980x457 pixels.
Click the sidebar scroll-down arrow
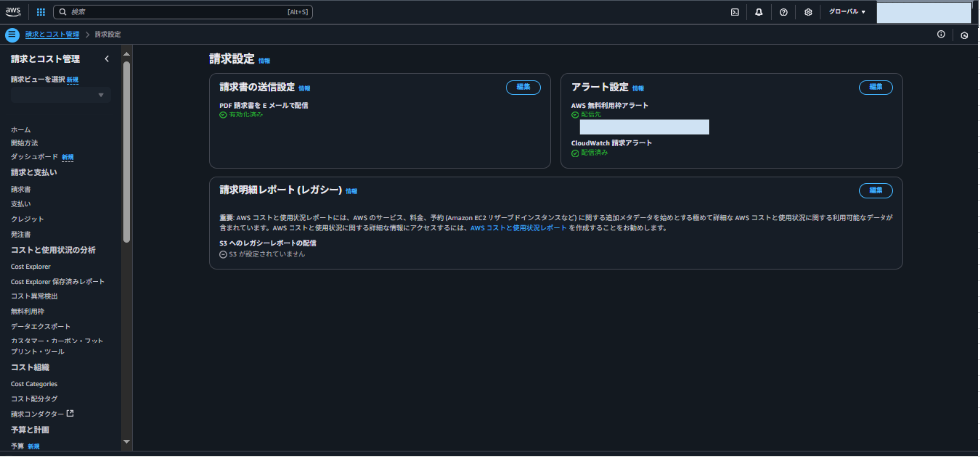[x=127, y=442]
